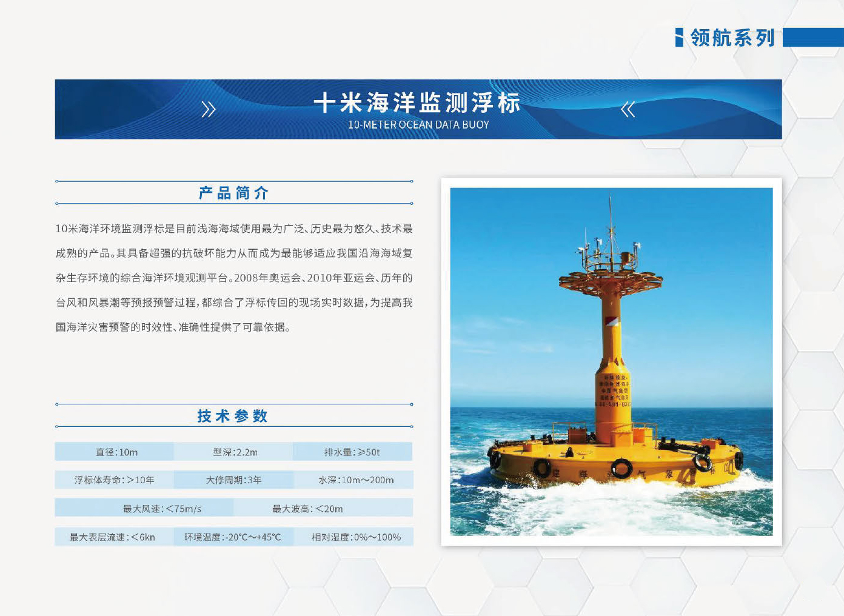
Task: Click the yellow buoy photo
Action: [x=611, y=362]
